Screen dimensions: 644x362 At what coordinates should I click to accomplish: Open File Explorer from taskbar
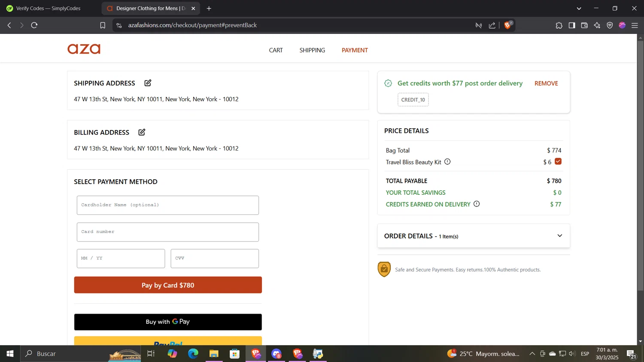point(214,353)
